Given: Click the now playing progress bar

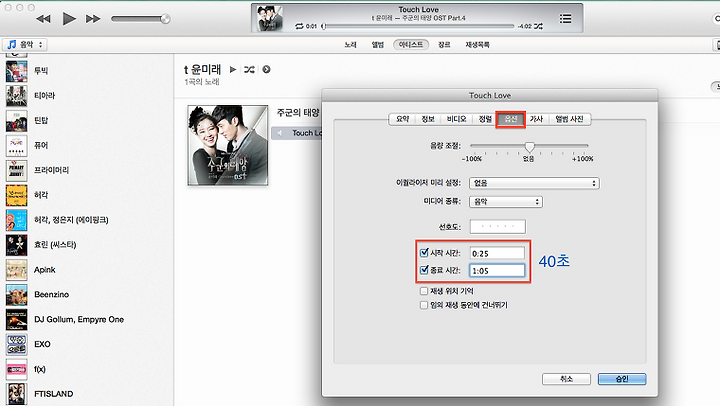Looking at the screenshot, I should pos(418,26).
